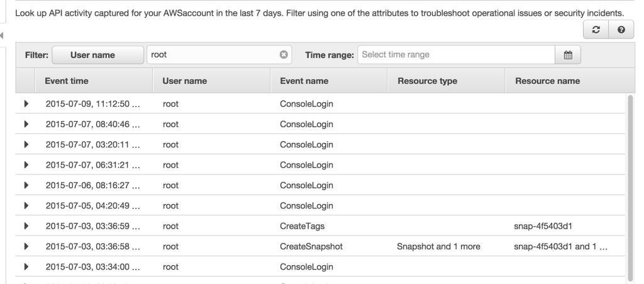Open the help question mark icon
Viewport: 644px width, 284px height.
[x=620, y=30]
